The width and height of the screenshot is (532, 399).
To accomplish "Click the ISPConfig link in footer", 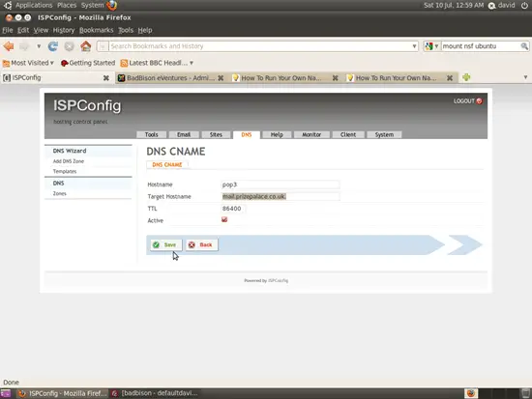I will (278, 281).
